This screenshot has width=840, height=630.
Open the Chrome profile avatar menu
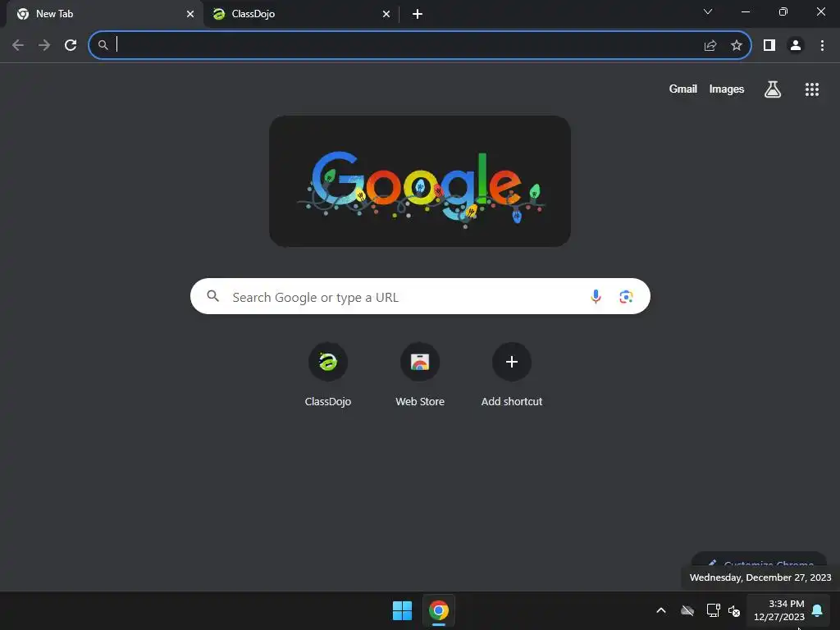click(796, 46)
